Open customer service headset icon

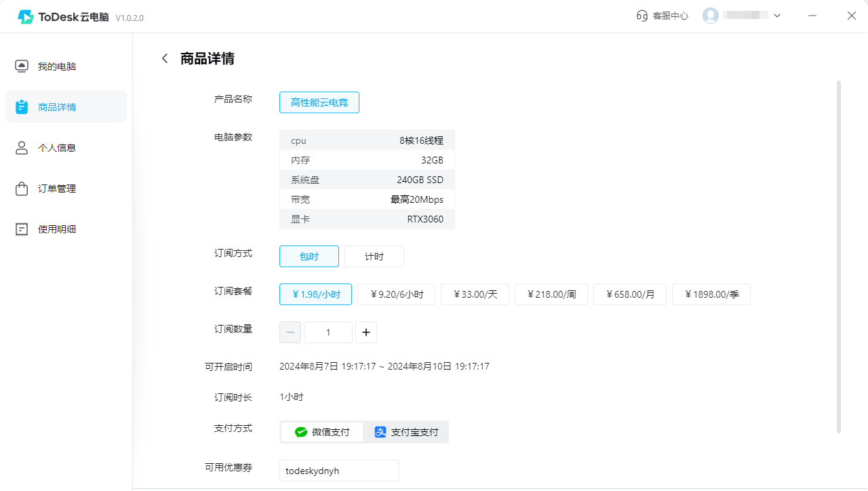pos(642,16)
